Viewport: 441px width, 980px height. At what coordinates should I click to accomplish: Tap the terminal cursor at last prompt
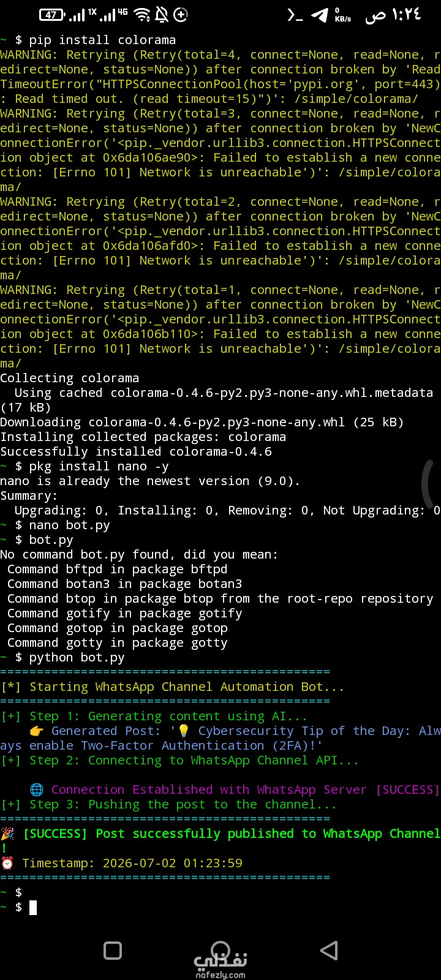coord(33,908)
